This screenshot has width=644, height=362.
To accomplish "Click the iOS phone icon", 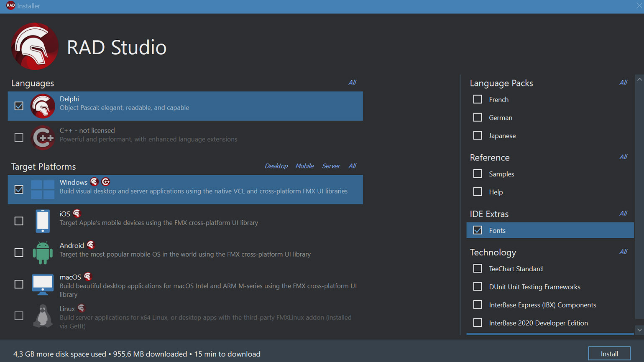I will pos(43,221).
